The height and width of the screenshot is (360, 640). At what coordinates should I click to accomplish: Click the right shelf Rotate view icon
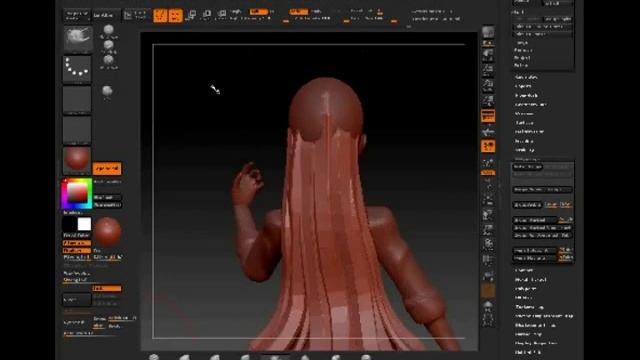(488, 245)
